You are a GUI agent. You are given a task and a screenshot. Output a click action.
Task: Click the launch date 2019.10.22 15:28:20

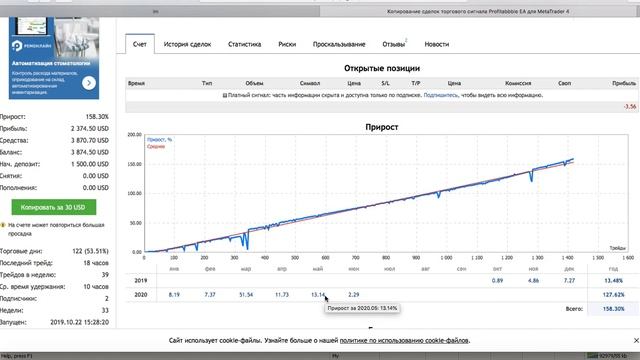click(80, 322)
